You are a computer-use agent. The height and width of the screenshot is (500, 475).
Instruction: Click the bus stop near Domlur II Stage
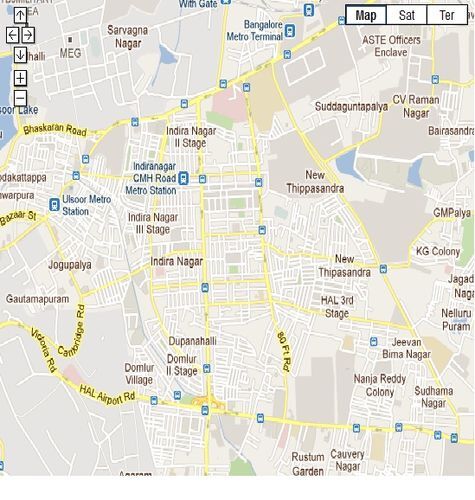(x=207, y=368)
